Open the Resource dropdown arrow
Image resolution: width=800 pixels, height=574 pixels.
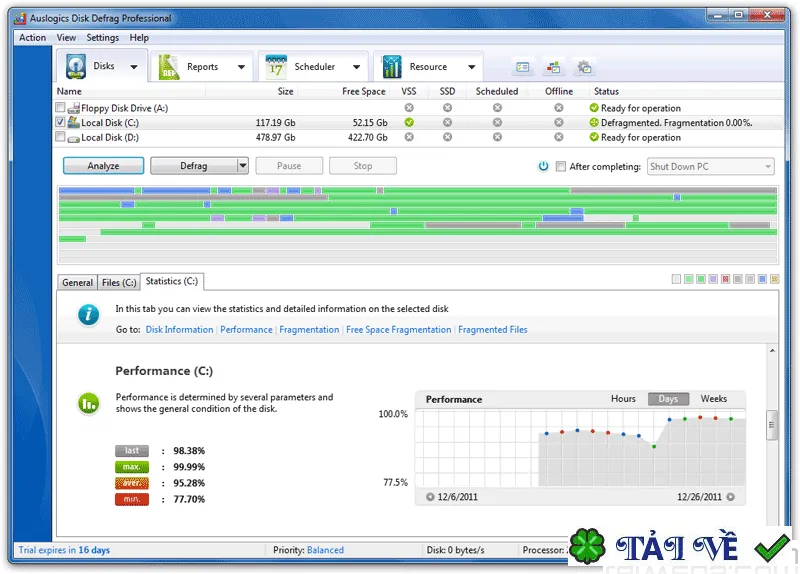coord(472,67)
